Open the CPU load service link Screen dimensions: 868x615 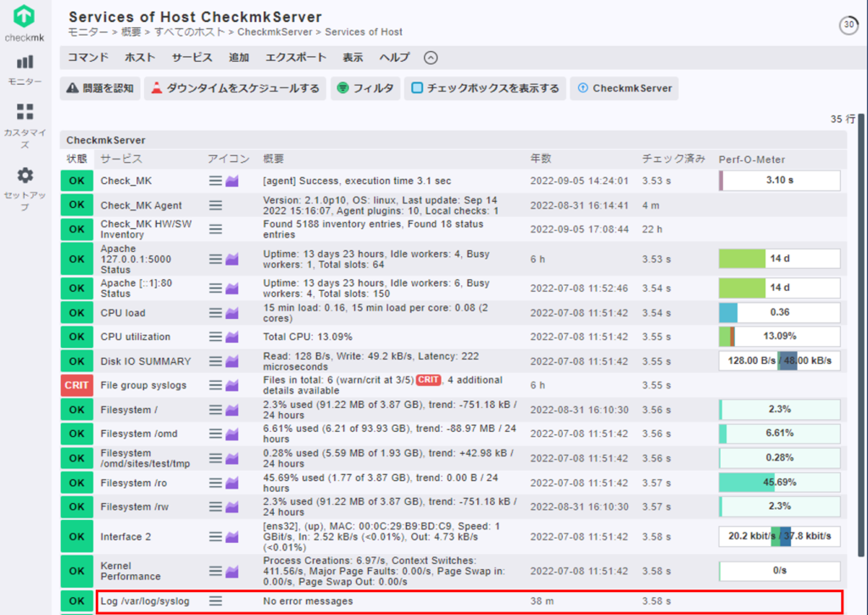[123, 312]
